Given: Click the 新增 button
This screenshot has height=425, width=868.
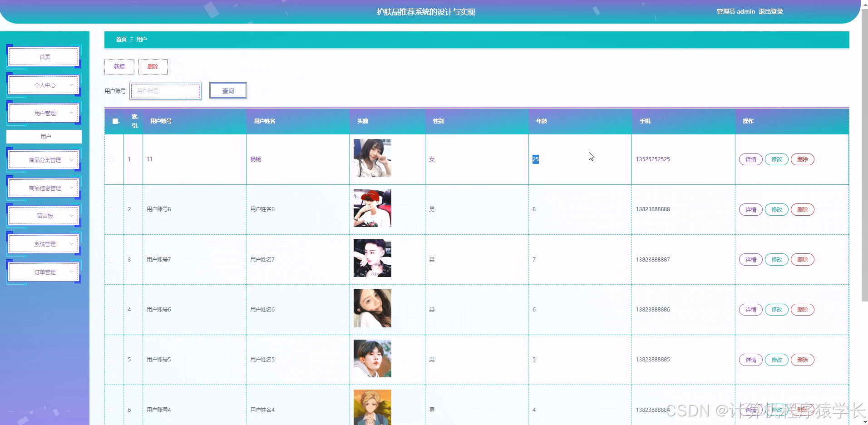Looking at the screenshot, I should coord(119,67).
